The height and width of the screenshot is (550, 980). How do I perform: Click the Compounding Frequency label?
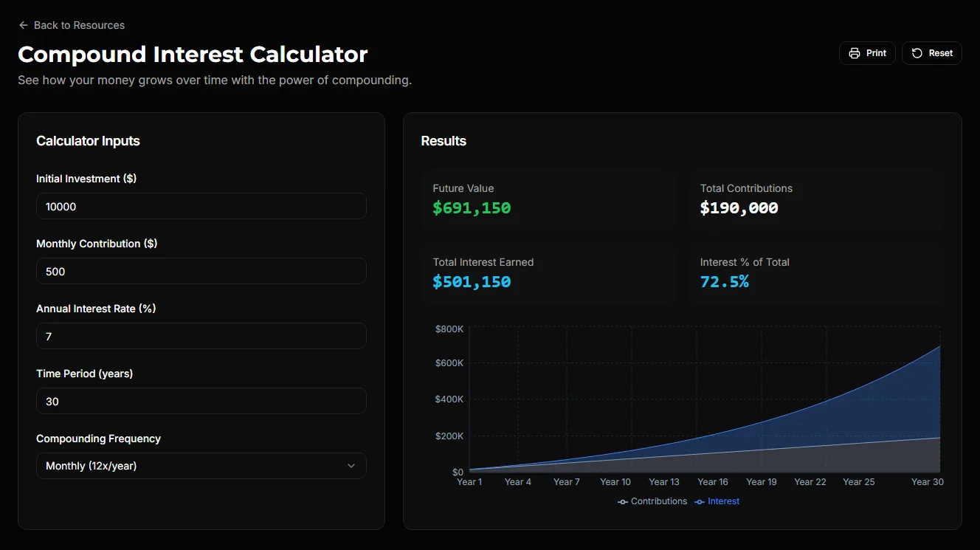98,439
